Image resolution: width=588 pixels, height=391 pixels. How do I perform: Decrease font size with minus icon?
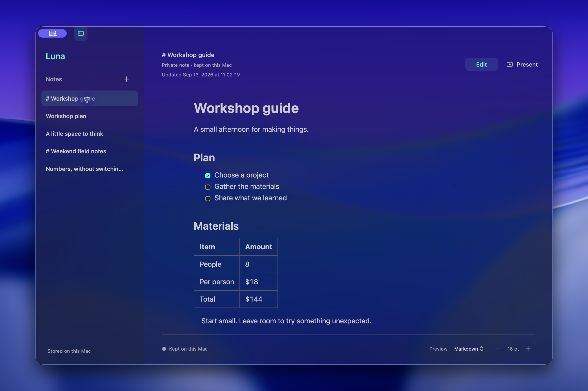click(498, 349)
